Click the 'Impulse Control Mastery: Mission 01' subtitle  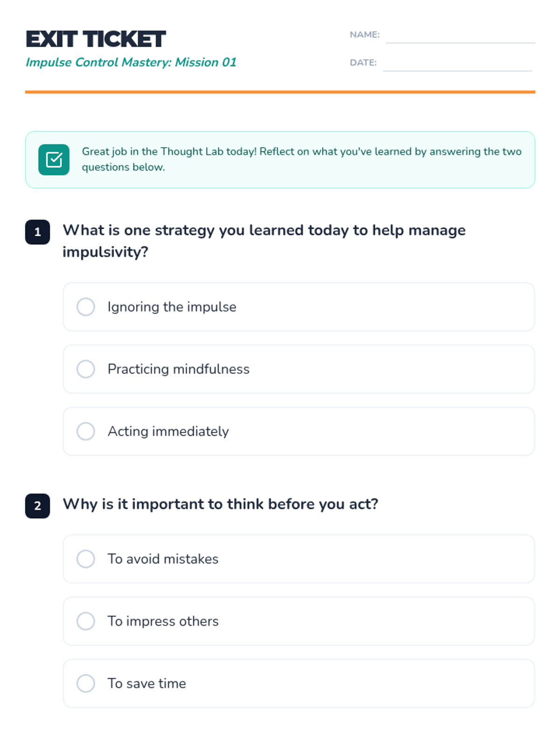pos(131,62)
